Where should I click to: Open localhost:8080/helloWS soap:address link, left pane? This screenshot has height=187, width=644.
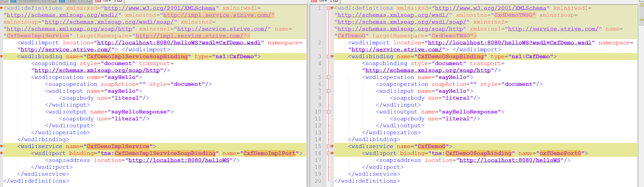[179, 160]
